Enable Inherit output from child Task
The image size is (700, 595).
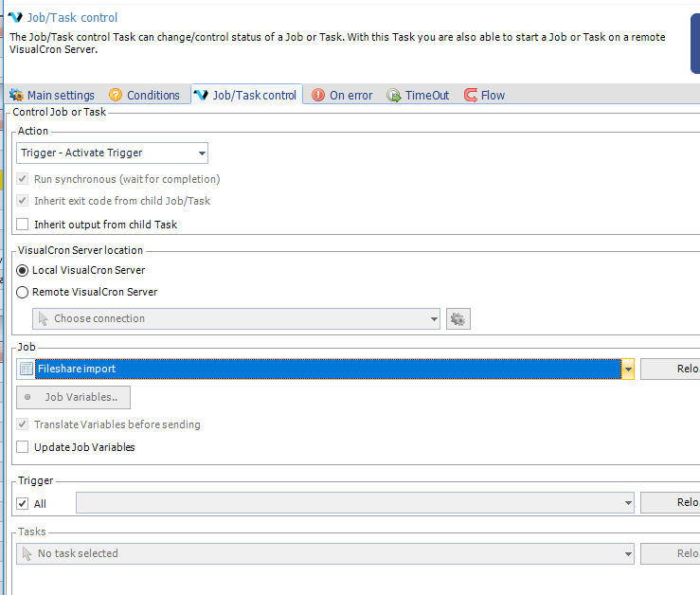click(23, 225)
